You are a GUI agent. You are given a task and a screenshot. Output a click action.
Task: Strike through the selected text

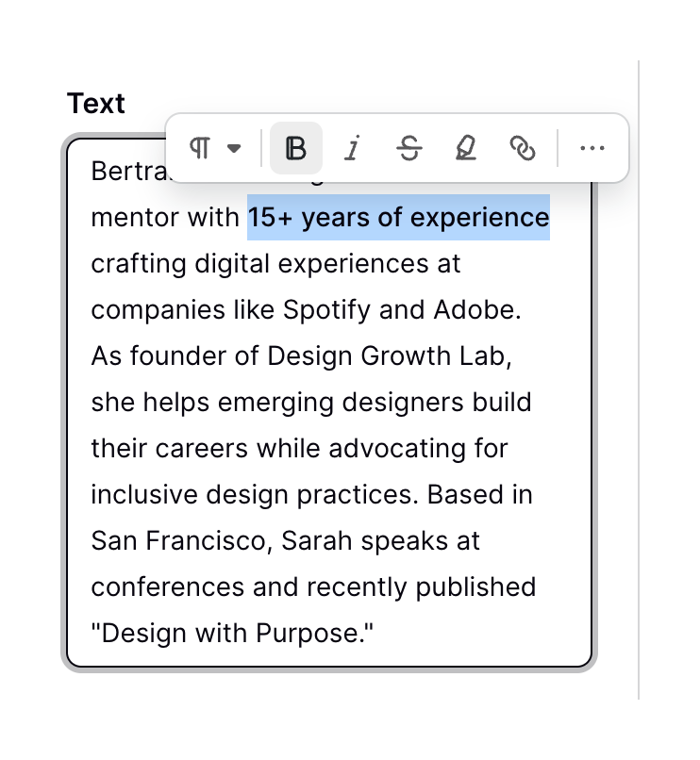[x=408, y=148]
